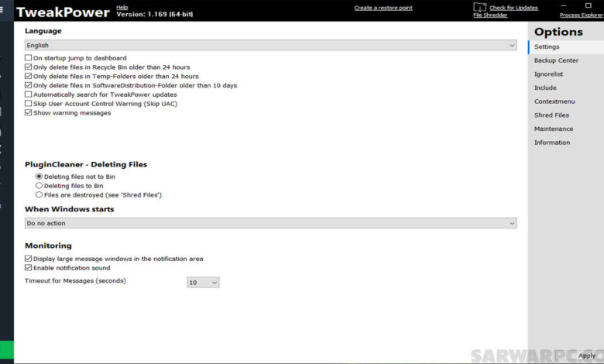Click the Apply button
Image resolution: width=604 pixels, height=364 pixels.
(587, 355)
